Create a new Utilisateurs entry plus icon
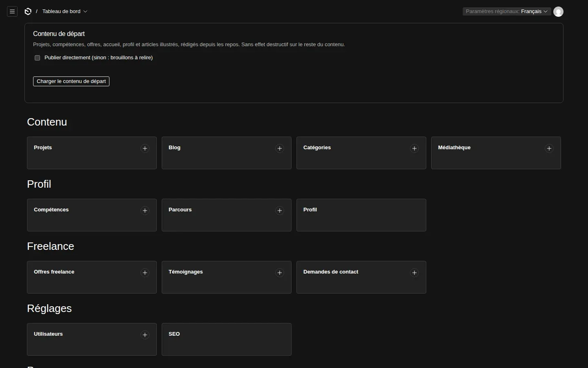The width and height of the screenshot is (588, 368). click(x=145, y=335)
